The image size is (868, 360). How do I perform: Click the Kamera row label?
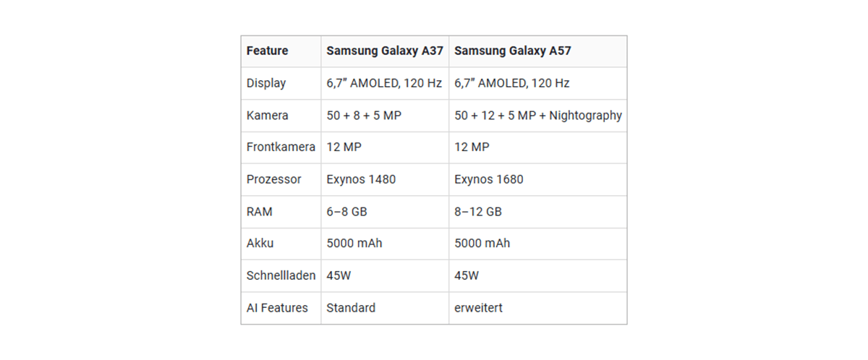click(x=267, y=116)
